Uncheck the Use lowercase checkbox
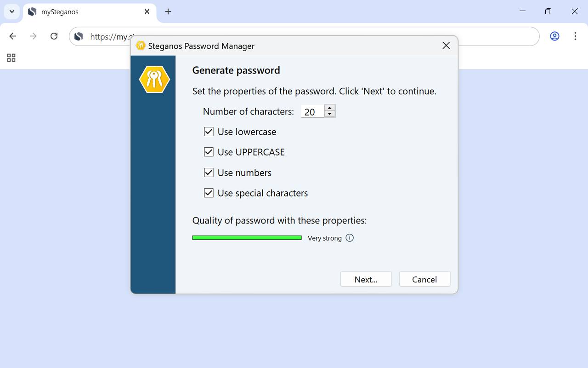The height and width of the screenshot is (368, 588). click(209, 132)
